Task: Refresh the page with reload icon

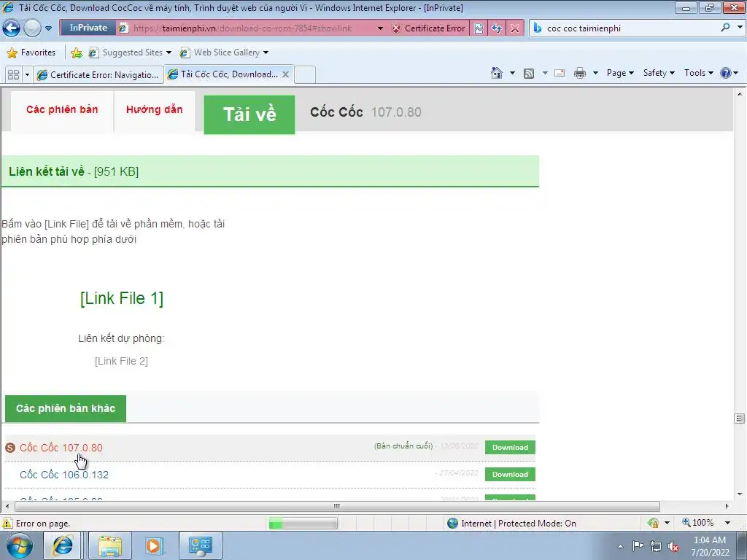Action: [x=497, y=28]
